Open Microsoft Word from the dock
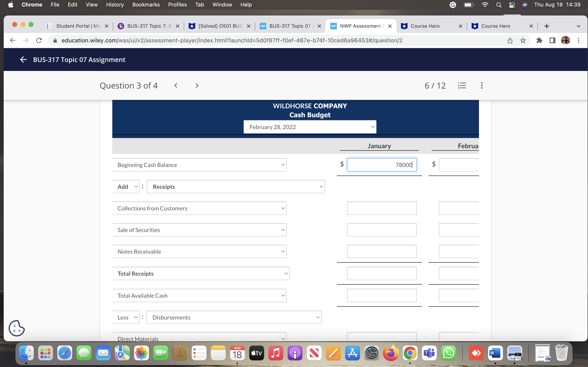This screenshot has width=588, height=367. coord(495,353)
